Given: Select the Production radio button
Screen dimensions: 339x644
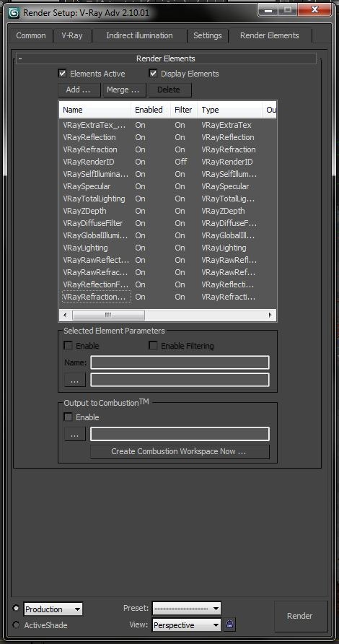Looking at the screenshot, I should coord(16,607).
